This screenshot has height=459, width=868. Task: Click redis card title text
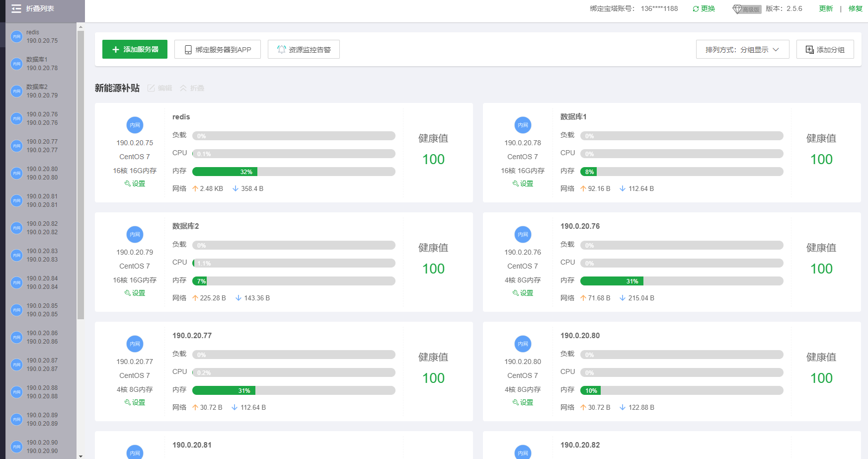coord(181,117)
